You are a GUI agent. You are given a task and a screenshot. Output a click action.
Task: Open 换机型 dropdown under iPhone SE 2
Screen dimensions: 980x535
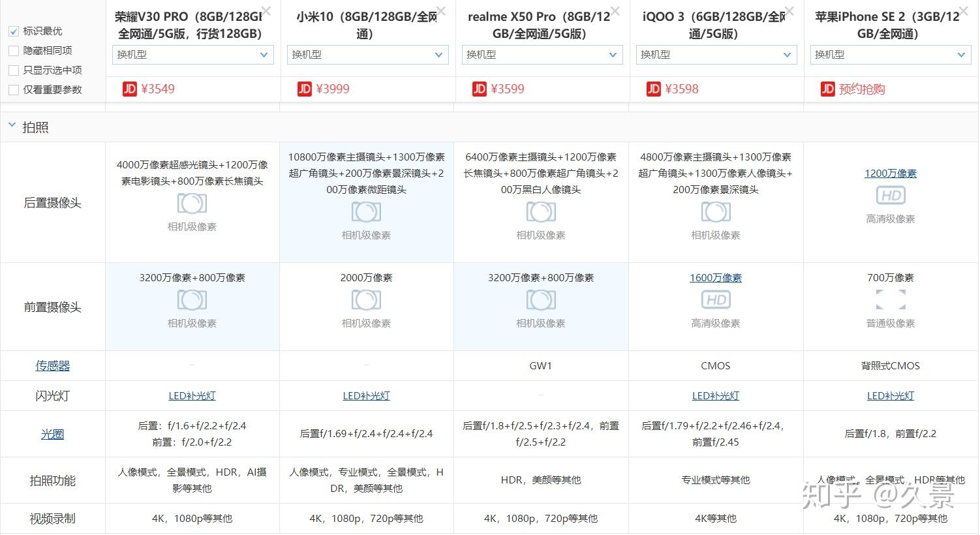point(891,55)
